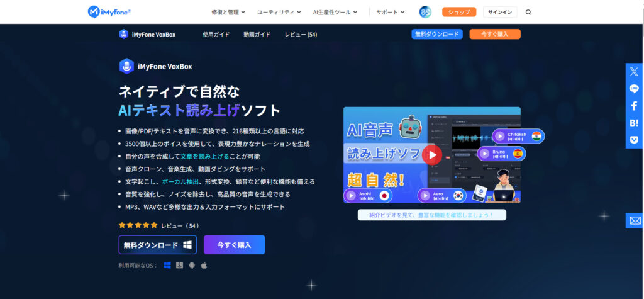Click the five star rating icons
The image size is (644, 299).
click(x=138, y=225)
